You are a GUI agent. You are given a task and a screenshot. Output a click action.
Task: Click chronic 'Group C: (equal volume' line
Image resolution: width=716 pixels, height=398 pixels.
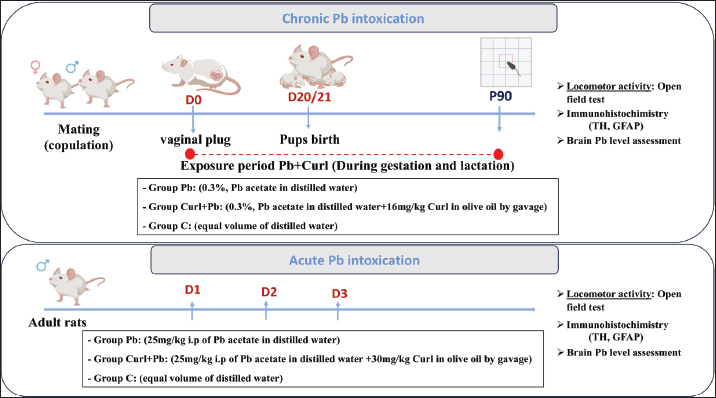pyautogui.click(x=240, y=226)
